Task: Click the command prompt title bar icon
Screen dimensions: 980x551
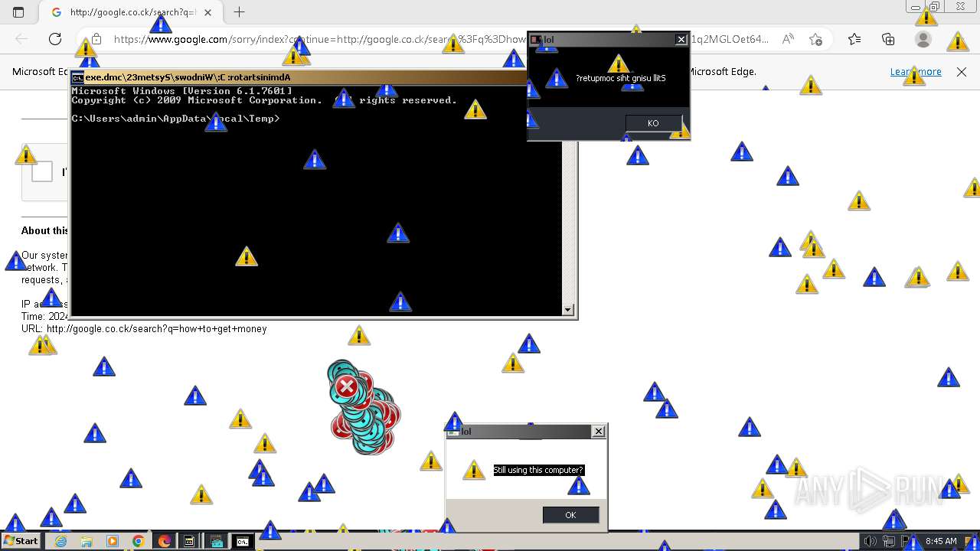Action: [x=77, y=77]
